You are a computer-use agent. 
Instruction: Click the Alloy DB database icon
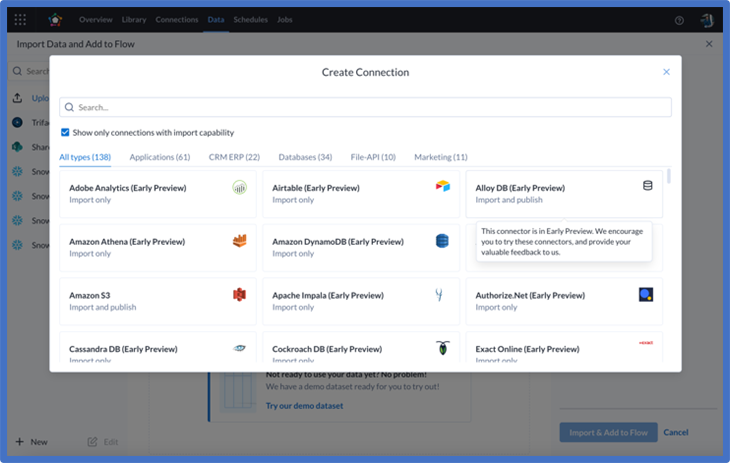(x=647, y=185)
